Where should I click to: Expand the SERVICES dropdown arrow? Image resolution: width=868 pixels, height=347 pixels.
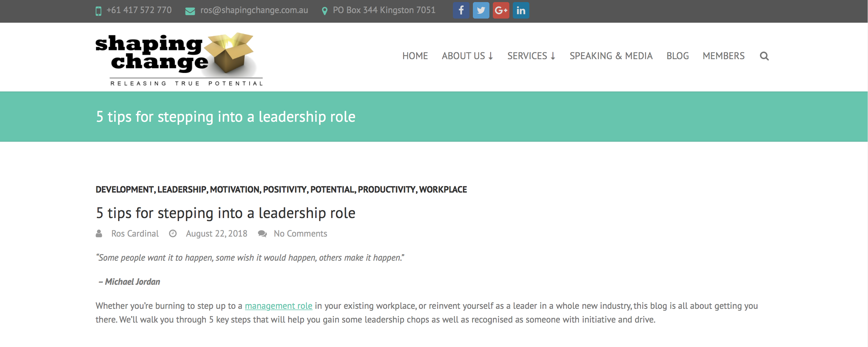(553, 56)
